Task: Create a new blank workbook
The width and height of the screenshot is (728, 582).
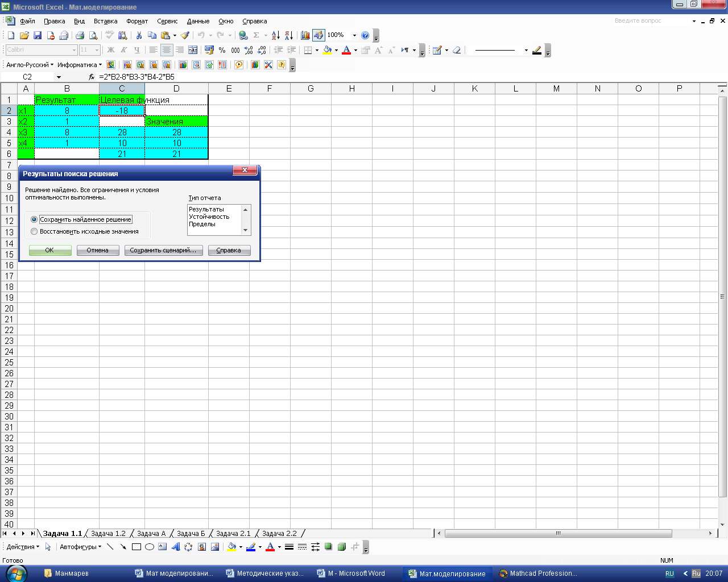Action: click(x=11, y=35)
